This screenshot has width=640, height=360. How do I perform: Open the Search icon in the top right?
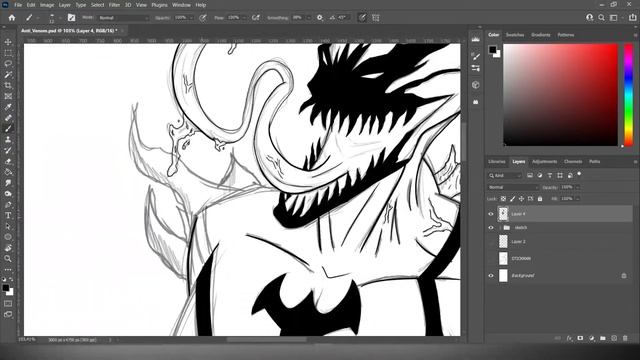(x=602, y=18)
